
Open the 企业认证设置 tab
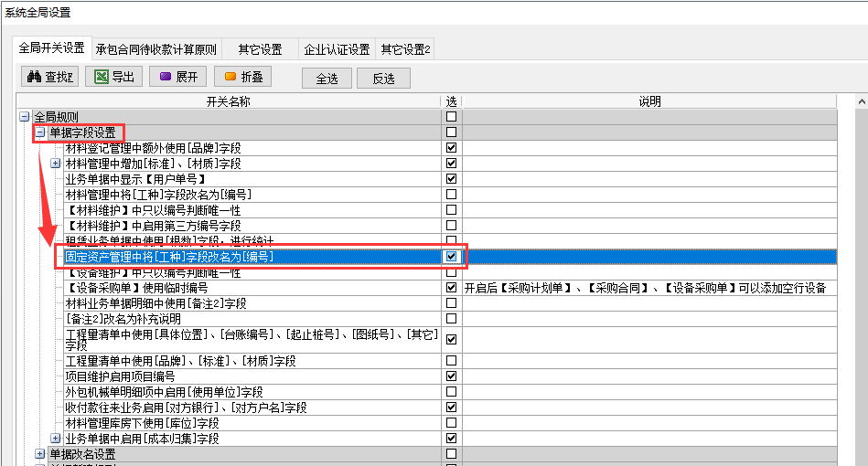pos(337,49)
